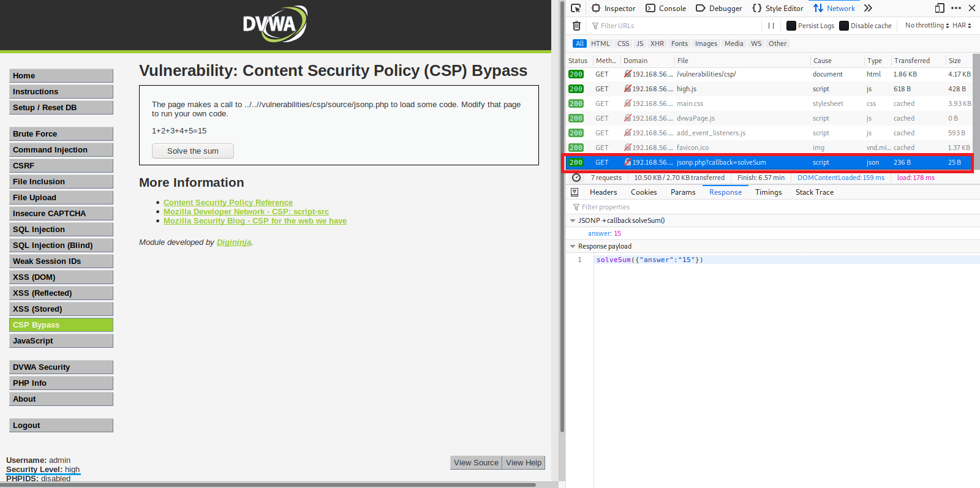The image size is (980, 488).
Task: Toggle the HTML request filter
Action: point(600,43)
